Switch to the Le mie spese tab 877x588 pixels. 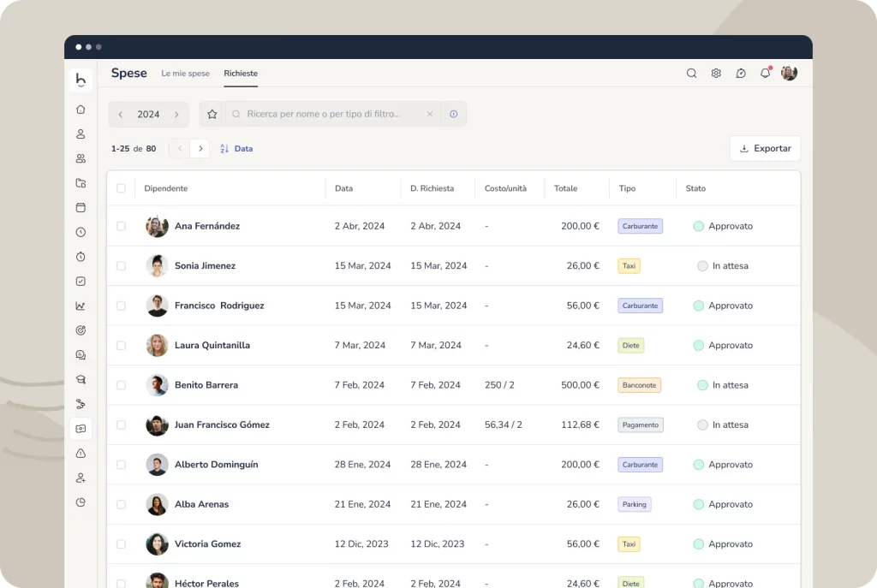(x=185, y=74)
